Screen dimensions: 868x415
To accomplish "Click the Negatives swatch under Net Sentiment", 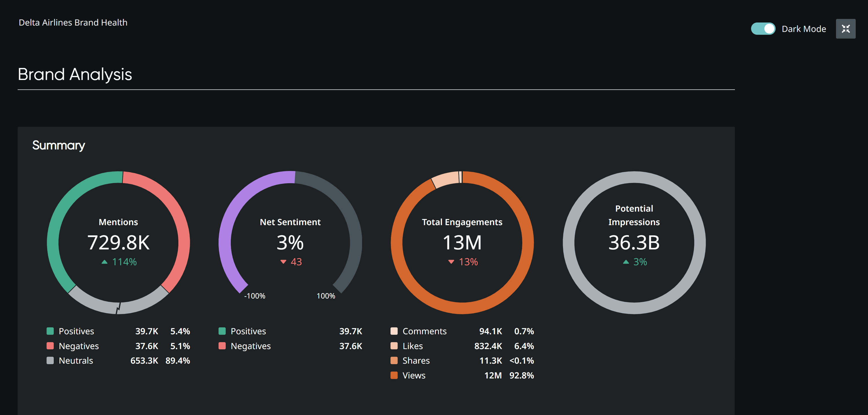I will coord(222,346).
